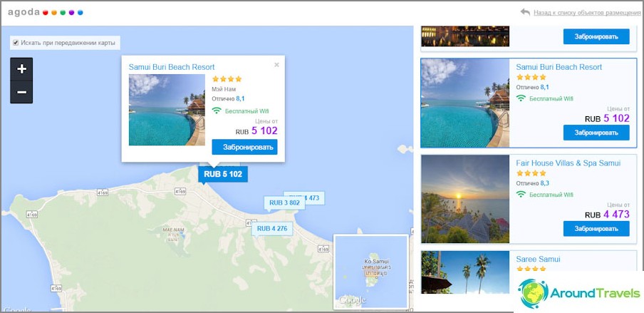This screenshot has height=313, width=644.
Task: Click 5 102 price on the list card
Action: [x=616, y=118]
